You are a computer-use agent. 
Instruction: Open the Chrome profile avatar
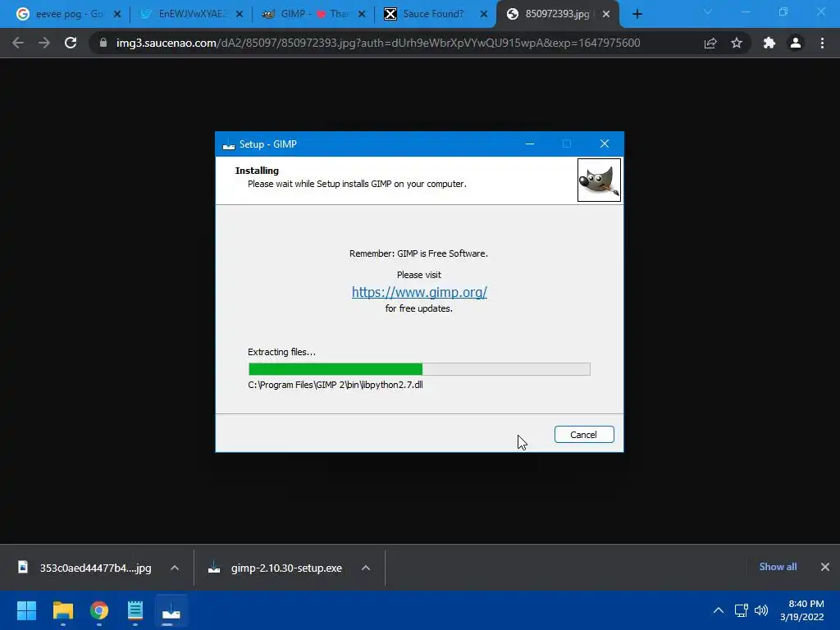click(x=796, y=43)
